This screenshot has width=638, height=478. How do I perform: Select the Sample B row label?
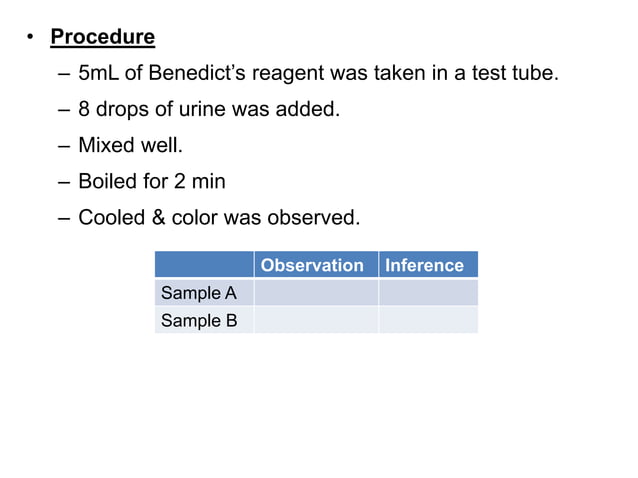(204, 320)
